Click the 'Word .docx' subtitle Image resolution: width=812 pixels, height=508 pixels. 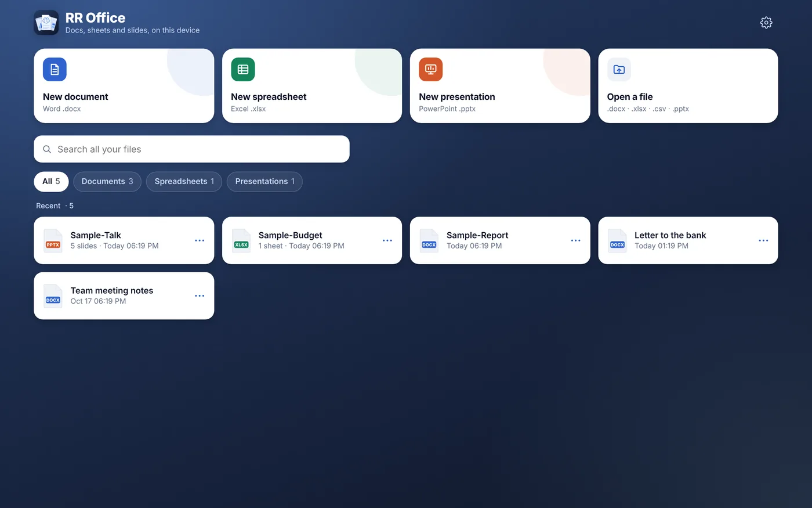coord(62,109)
